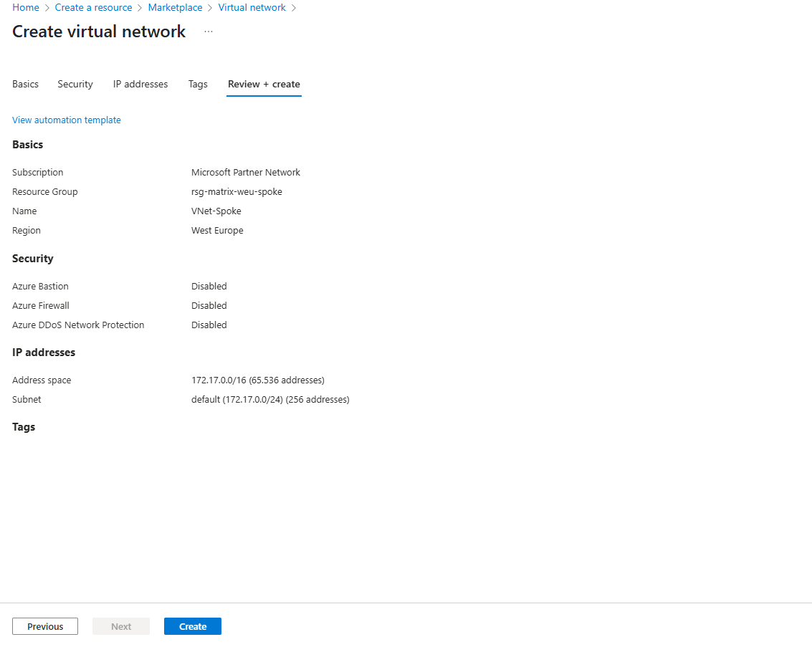Click the Security section heading
The width and height of the screenshot is (812, 647).
click(x=33, y=258)
